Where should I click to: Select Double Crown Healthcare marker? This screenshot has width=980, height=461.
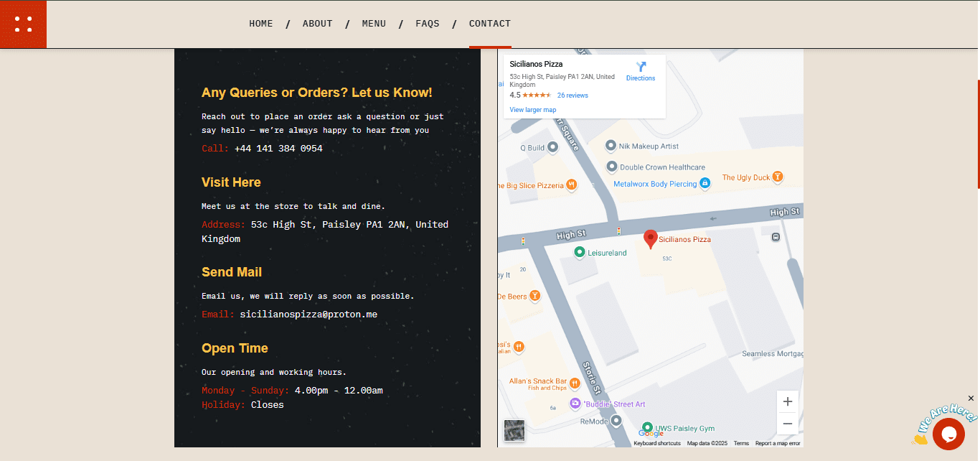(612, 167)
